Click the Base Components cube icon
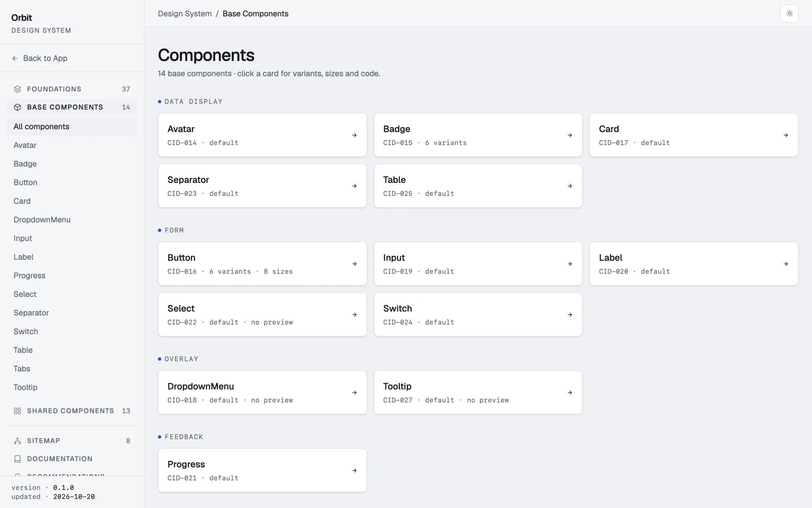Screen dimensions: 812x508 click(x=17, y=107)
